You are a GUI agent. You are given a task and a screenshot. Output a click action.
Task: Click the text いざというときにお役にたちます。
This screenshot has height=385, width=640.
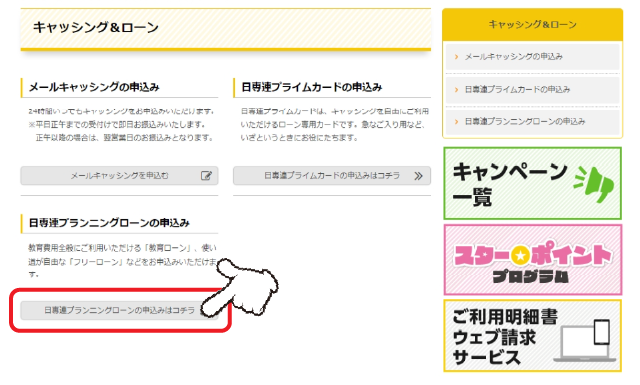(x=299, y=138)
